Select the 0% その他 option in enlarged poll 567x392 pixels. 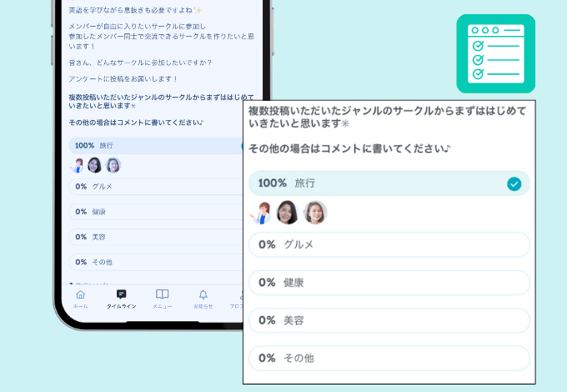389,359
